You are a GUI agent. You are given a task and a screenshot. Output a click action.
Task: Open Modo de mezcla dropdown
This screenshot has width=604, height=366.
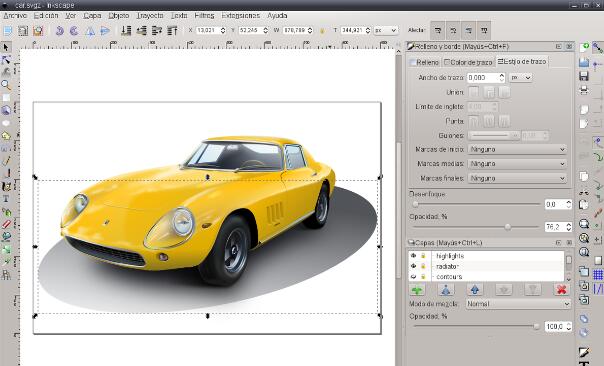pyautogui.click(x=518, y=304)
